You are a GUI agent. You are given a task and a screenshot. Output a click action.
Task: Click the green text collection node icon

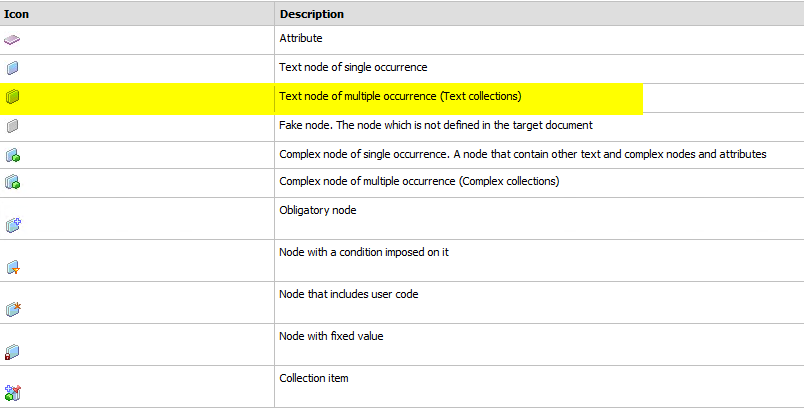(x=12, y=96)
